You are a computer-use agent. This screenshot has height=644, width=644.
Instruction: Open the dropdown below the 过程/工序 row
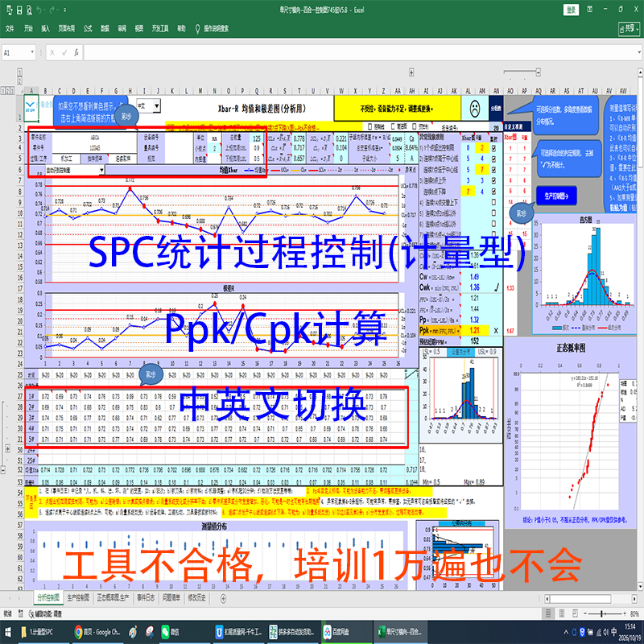tap(101, 170)
